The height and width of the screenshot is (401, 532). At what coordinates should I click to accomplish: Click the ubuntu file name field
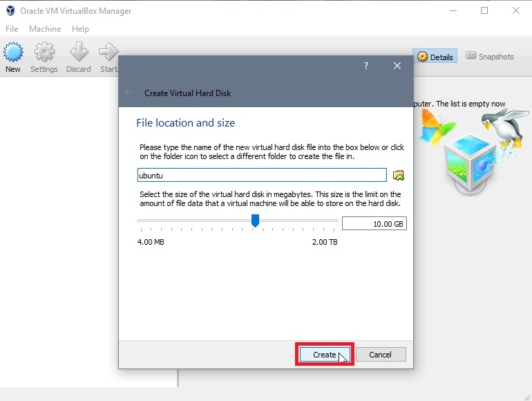coord(262,175)
